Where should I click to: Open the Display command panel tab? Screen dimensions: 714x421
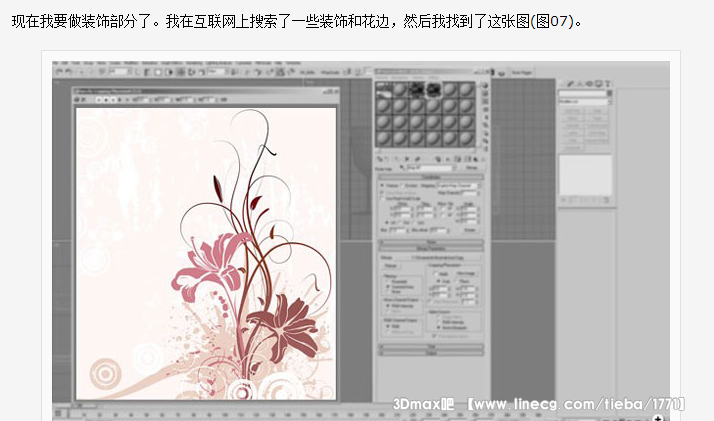pyautogui.click(x=599, y=84)
